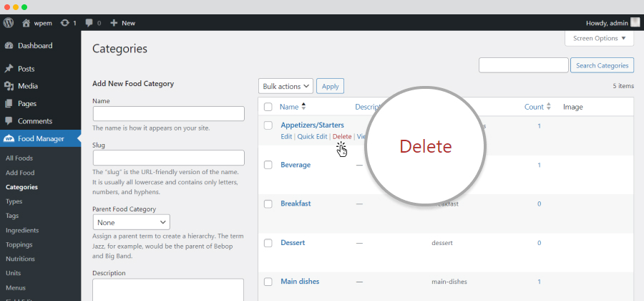Open the Appetizers/Starters category
644x301 pixels.
312,125
